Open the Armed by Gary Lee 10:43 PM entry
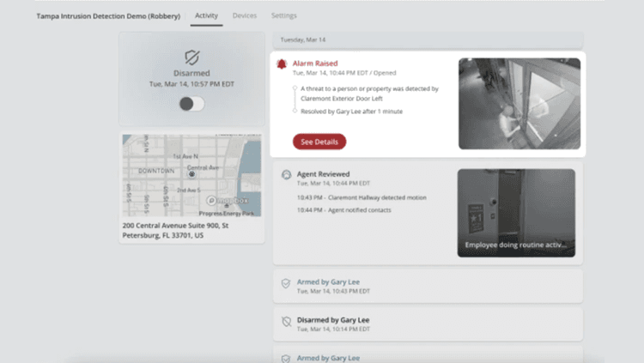 coord(428,287)
